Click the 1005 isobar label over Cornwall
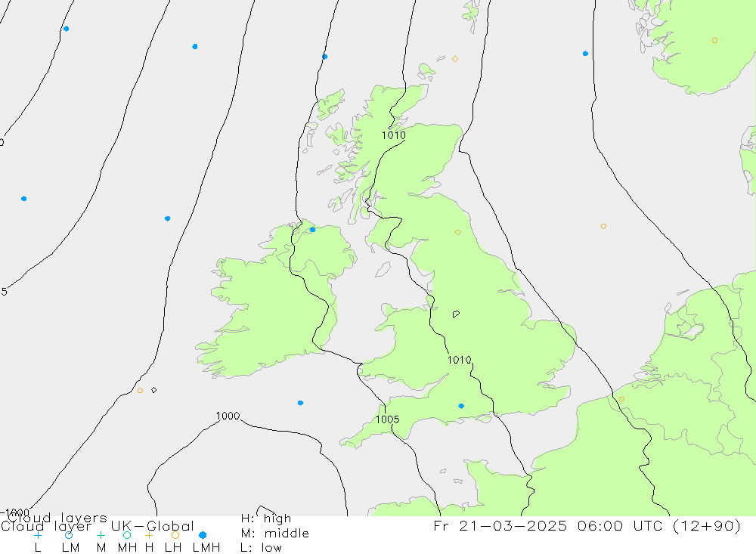756x554 pixels. coord(388,419)
